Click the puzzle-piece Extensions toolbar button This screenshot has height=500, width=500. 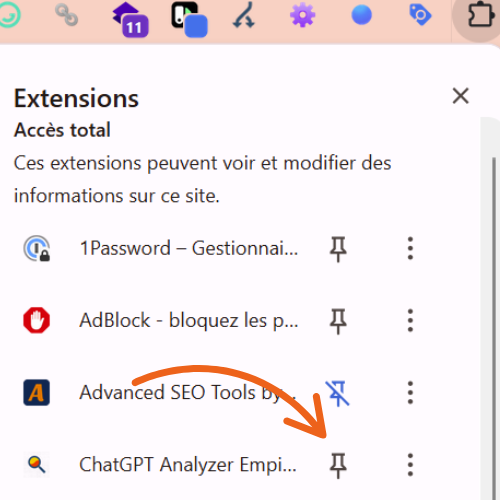[x=481, y=15]
